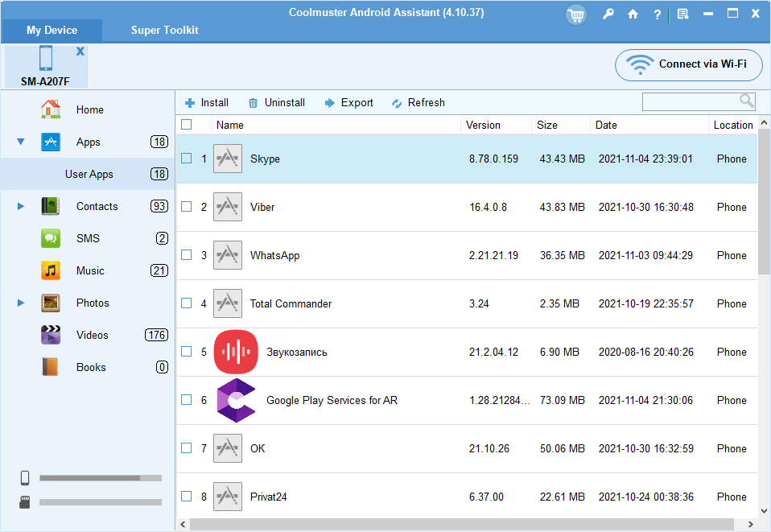Viewport: 771px width, 532px height.
Task: Expand the Contacts tree node
Action: tap(21, 207)
